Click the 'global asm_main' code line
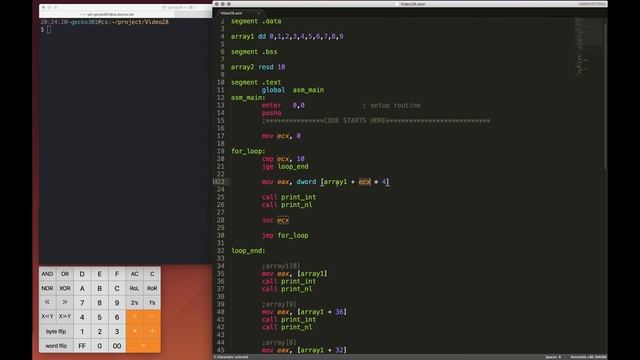640x360 pixels. pos(293,90)
